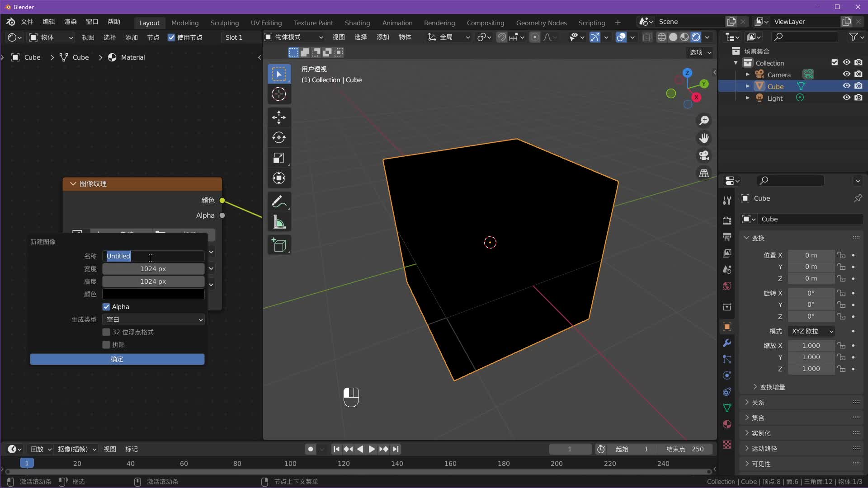This screenshot has width=868, height=488.
Task: Toggle the Alpha checkbox in New Image dialog
Action: click(x=106, y=307)
